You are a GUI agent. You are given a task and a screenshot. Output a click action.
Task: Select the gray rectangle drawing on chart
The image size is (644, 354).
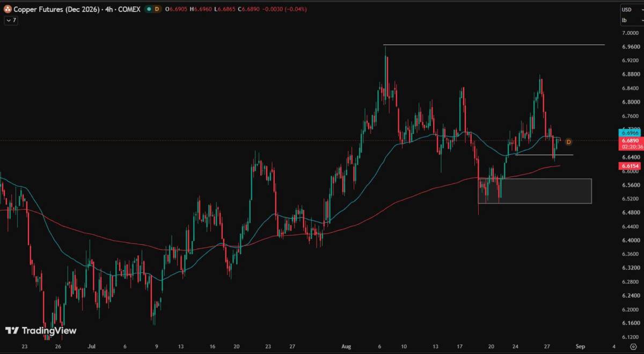pyautogui.click(x=535, y=191)
